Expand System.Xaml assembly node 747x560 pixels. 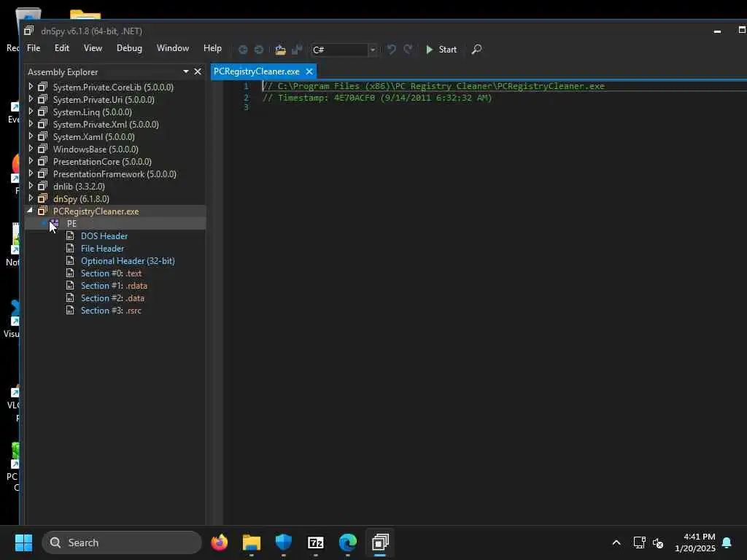click(x=31, y=136)
